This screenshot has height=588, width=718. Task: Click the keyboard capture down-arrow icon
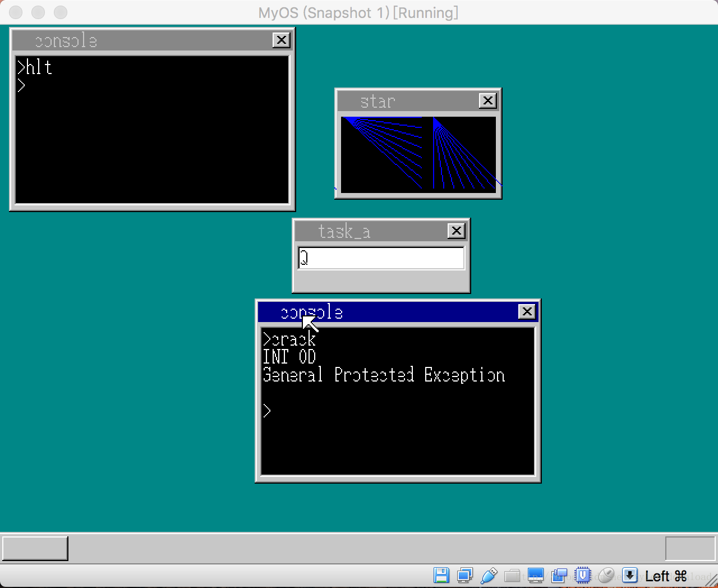click(x=630, y=576)
